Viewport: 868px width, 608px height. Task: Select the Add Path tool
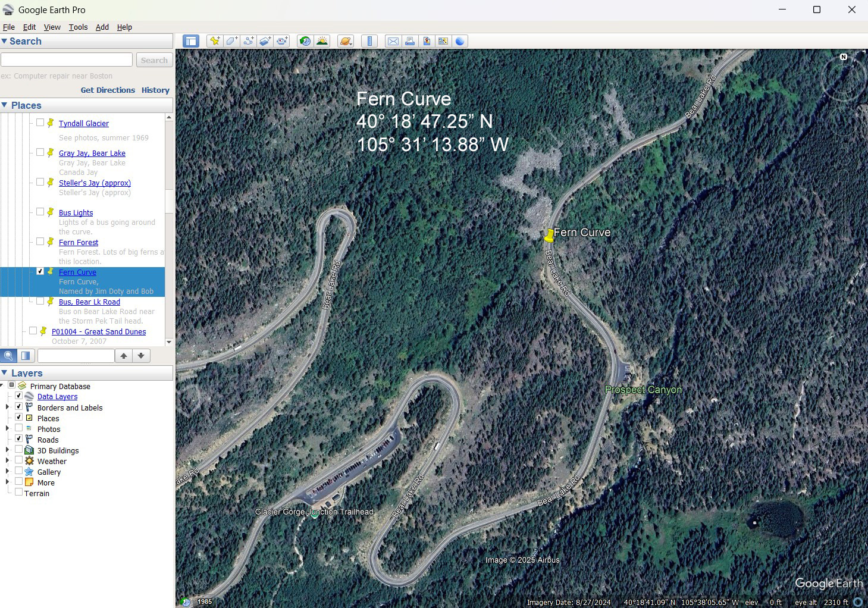tap(248, 41)
